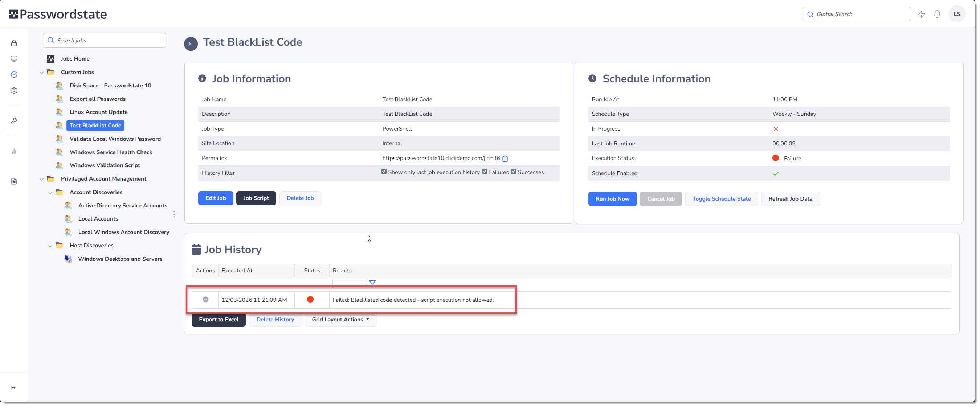Click the Windows Desktops and Servers computer icon
Screen dimensions: 980x407
tap(68, 259)
